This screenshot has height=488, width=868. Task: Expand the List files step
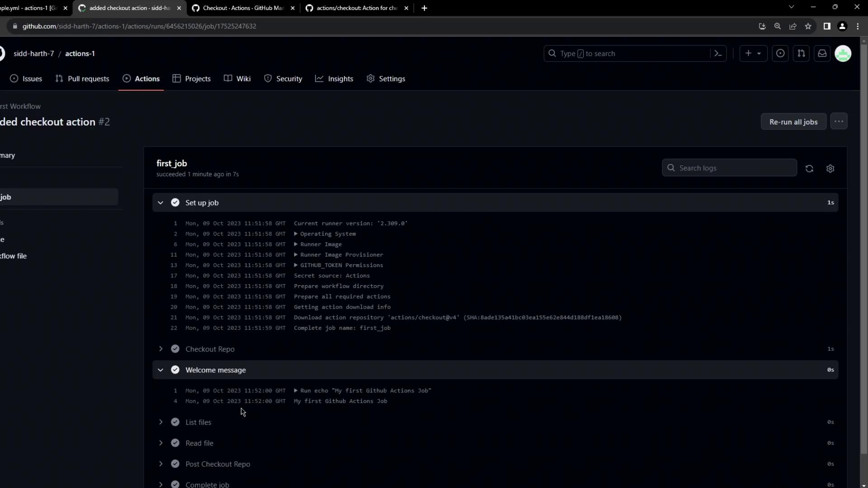point(160,422)
